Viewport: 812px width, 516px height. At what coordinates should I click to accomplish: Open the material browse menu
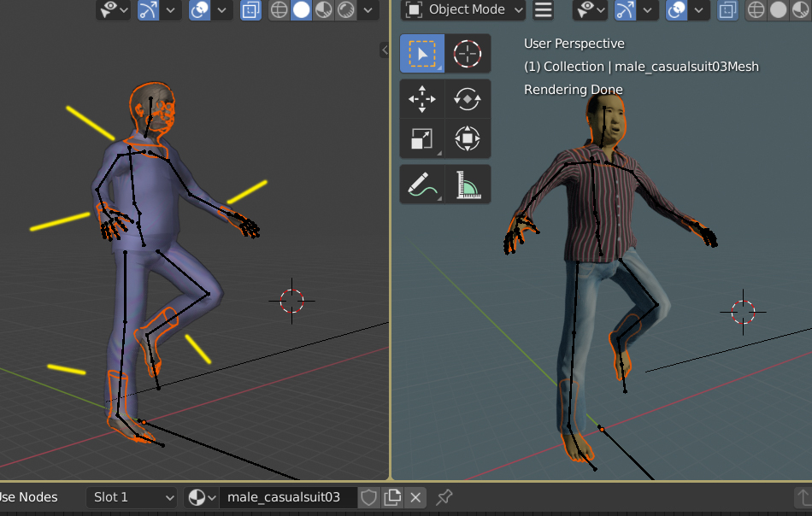[x=201, y=497]
